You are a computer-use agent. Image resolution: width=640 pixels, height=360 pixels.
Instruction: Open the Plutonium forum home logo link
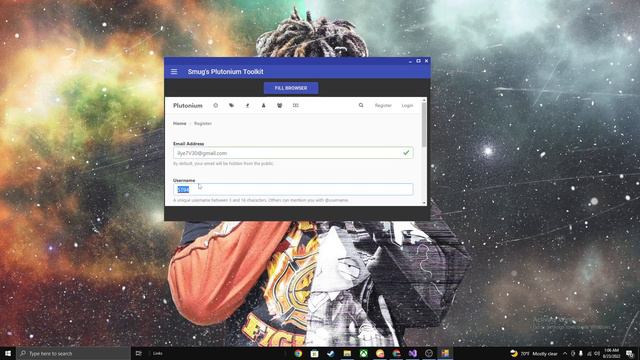click(188, 105)
